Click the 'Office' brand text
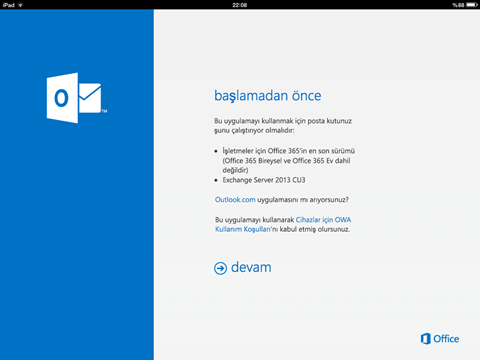Viewport: 480px width, 360px height. [x=446, y=339]
